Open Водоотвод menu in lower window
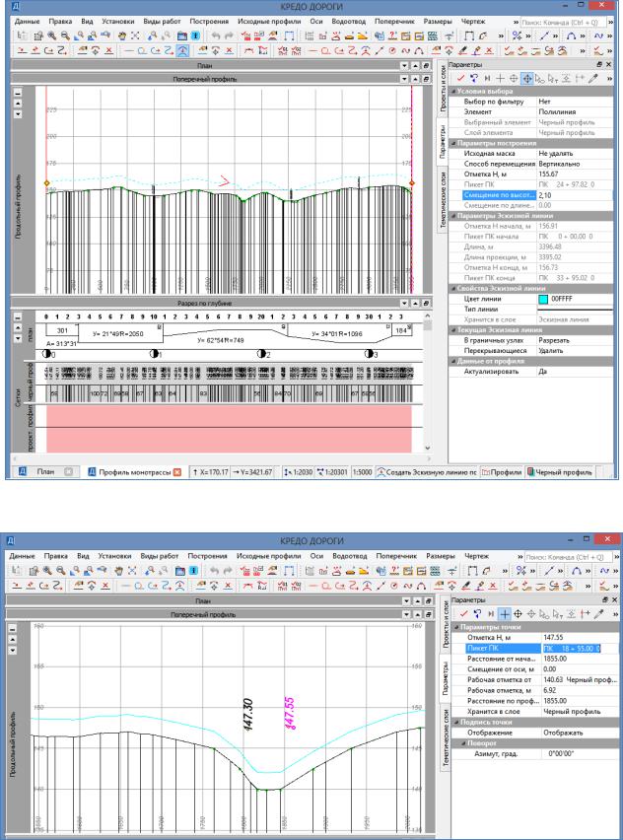The height and width of the screenshot is (840, 623). [x=349, y=556]
